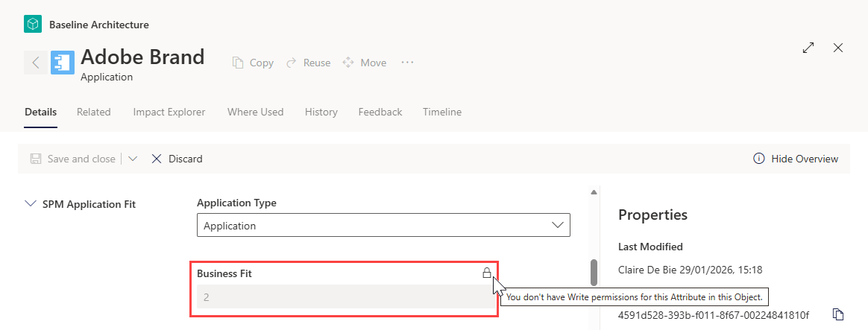Click the ID '4591d528-393b-f011-8f67-00224841810f'
868x330 pixels.
tap(714, 315)
